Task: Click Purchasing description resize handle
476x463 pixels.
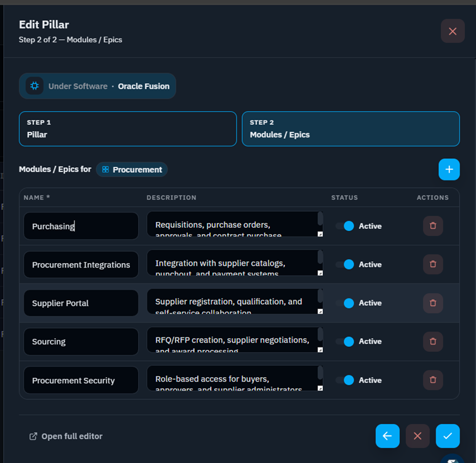Action: click(320, 234)
